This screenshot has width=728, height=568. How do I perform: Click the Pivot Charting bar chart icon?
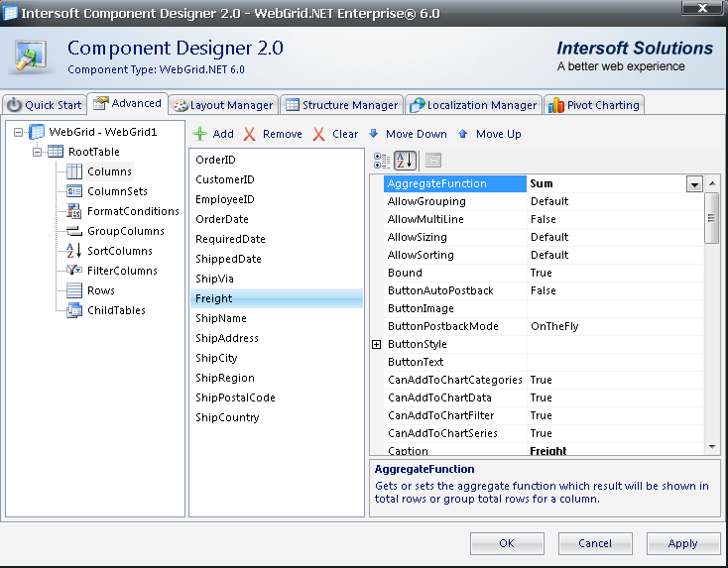pos(556,105)
